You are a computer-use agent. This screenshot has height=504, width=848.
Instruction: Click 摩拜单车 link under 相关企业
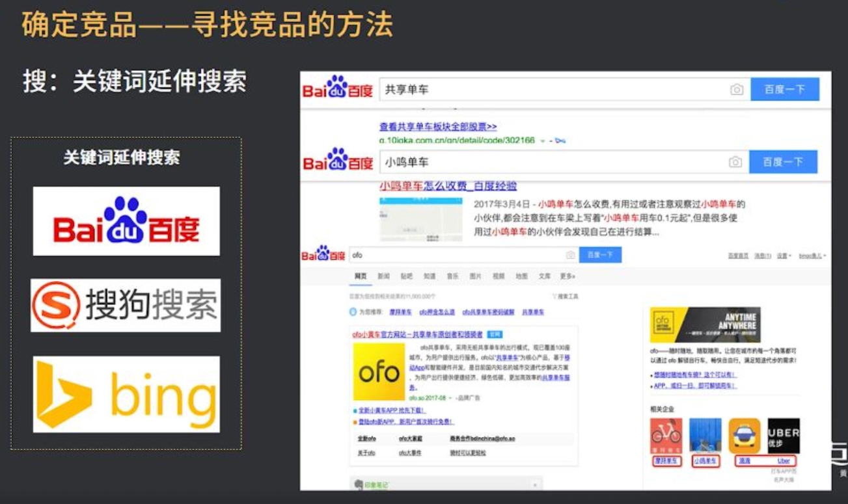click(666, 461)
